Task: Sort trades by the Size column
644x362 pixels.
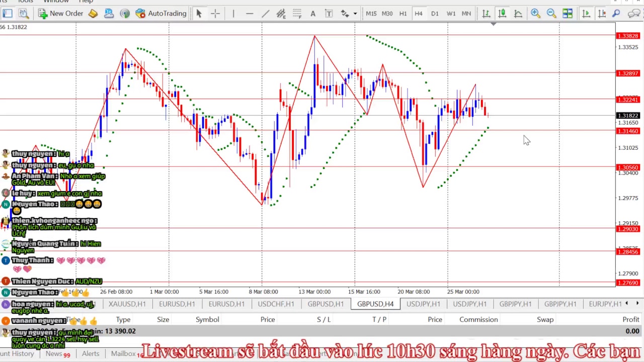Action: [163, 319]
